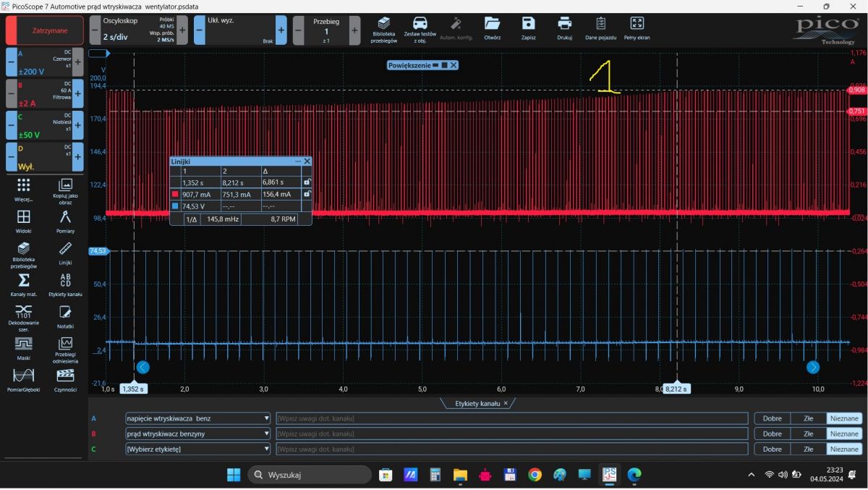Set channel C status to Nieznane

(x=844, y=449)
